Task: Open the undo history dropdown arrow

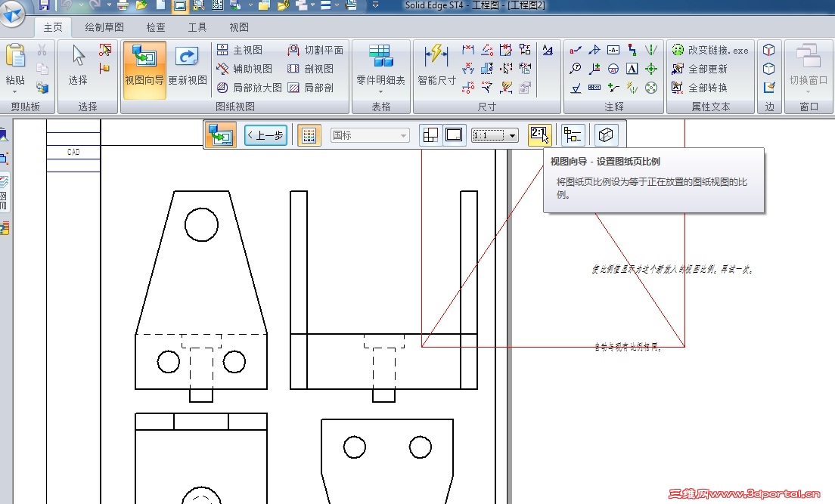Action: [x=81, y=5]
